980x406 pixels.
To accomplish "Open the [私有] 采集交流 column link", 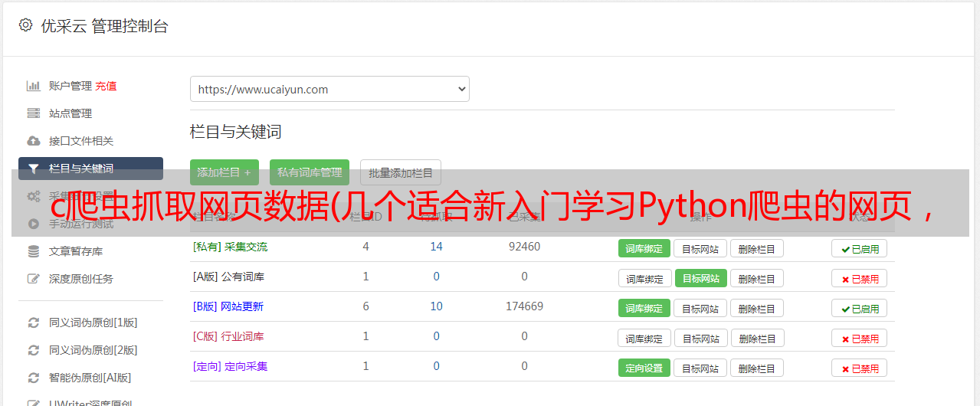I will point(230,247).
